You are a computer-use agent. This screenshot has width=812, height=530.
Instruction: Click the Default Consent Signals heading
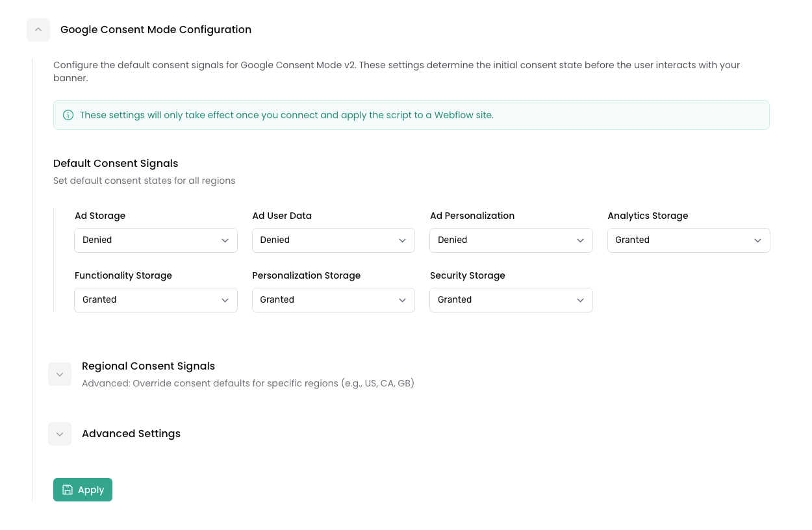(x=116, y=164)
